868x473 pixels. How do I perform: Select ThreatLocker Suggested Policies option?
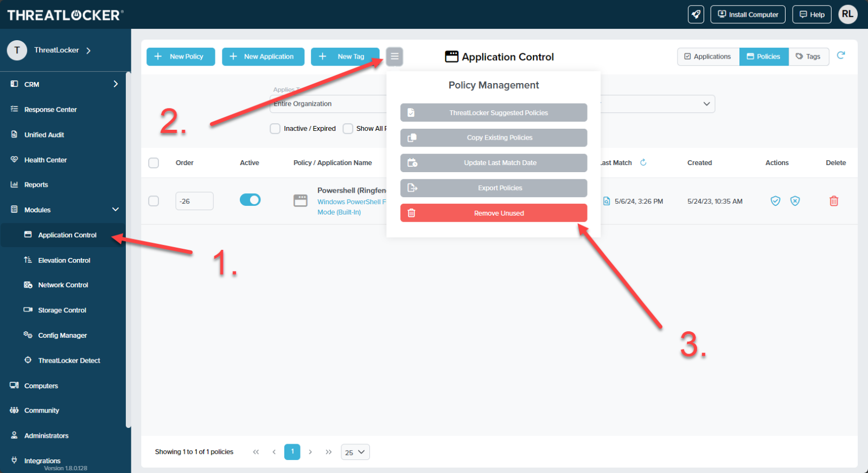click(494, 112)
